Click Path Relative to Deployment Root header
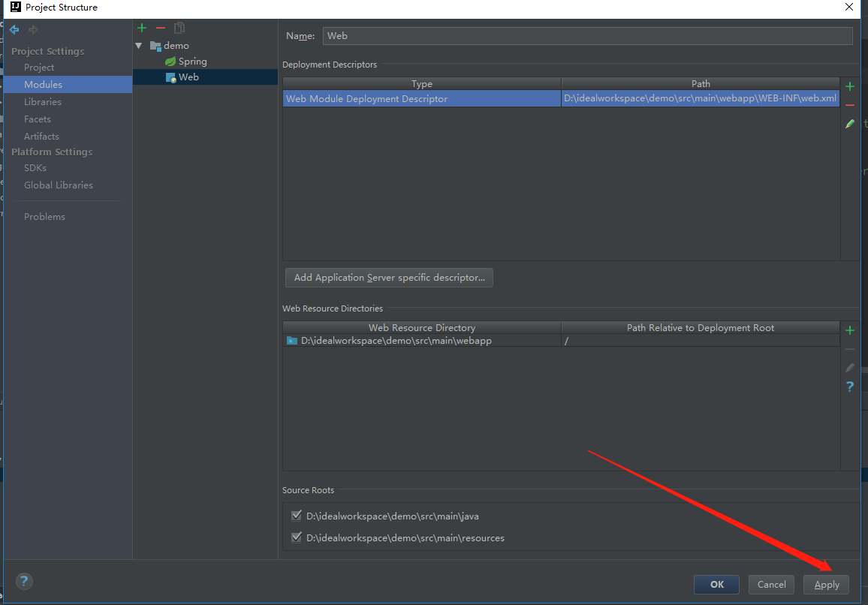The width and height of the screenshot is (868, 605). click(x=701, y=328)
